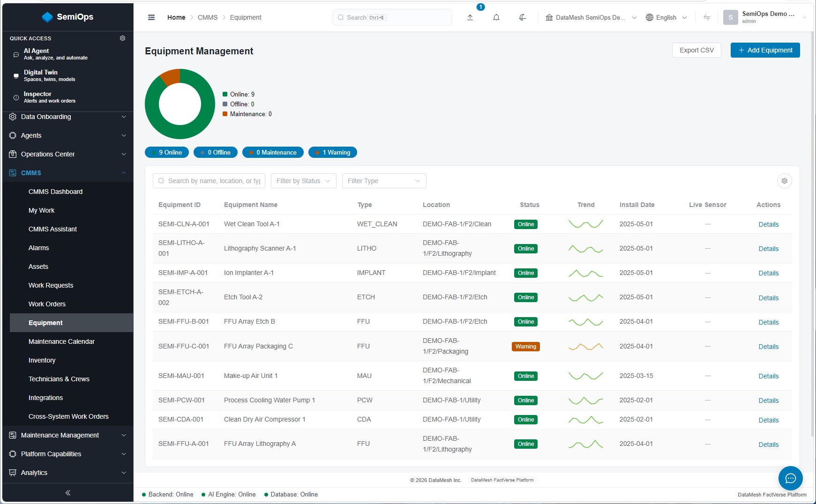Click the SemiOps logo
Screen dimensions: 816x504
click(67, 17)
